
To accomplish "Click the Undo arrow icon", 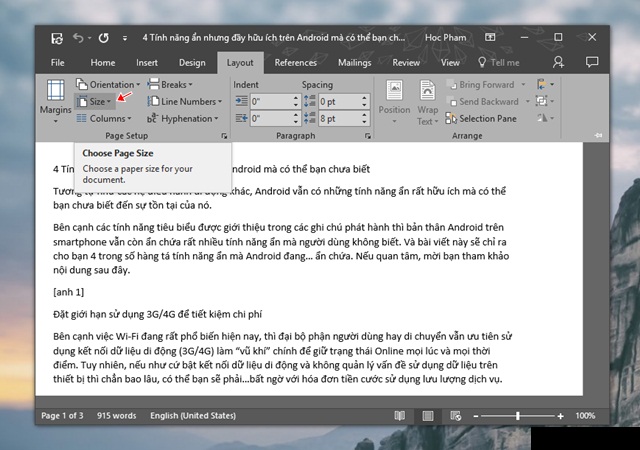I will [77, 38].
